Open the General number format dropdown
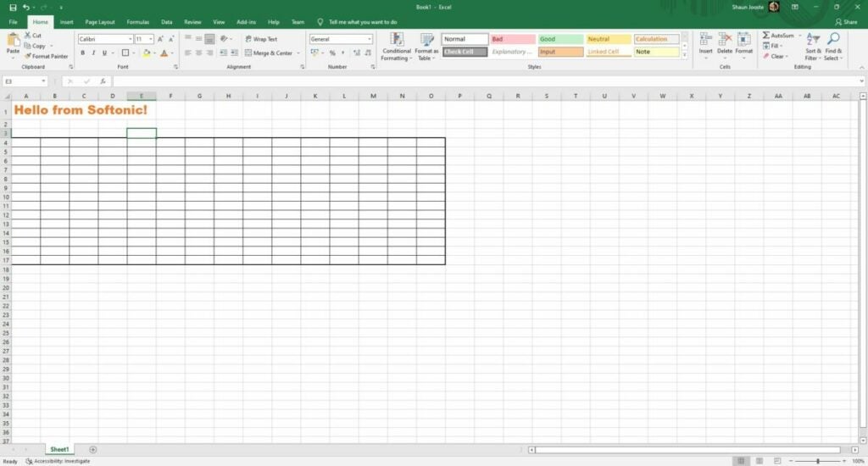 pos(370,39)
